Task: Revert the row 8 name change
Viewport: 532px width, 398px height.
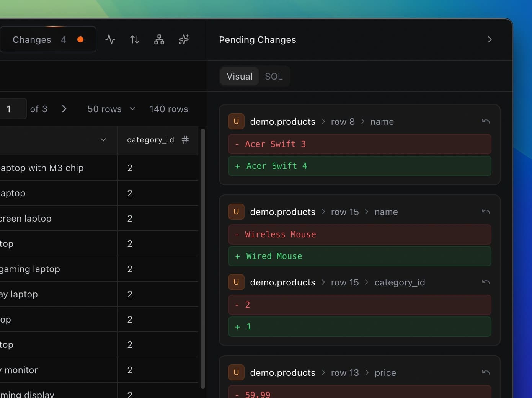Action: [486, 121]
